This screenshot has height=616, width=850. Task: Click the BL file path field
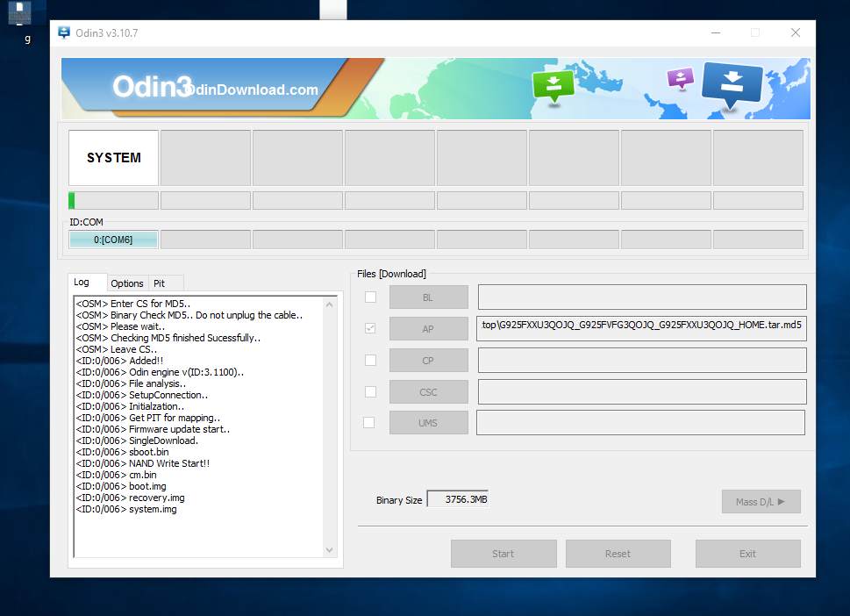[642, 297]
